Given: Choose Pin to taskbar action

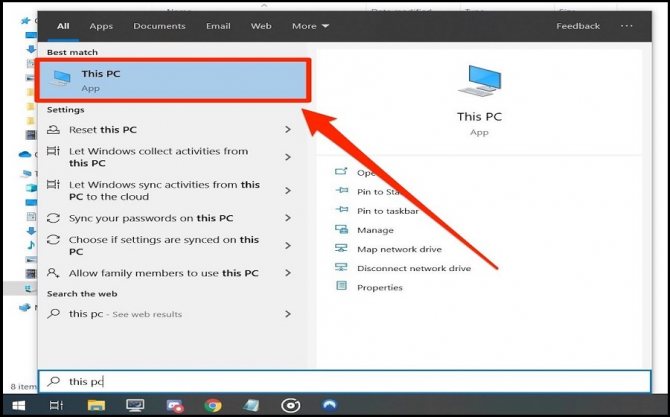Looking at the screenshot, I should [388, 211].
